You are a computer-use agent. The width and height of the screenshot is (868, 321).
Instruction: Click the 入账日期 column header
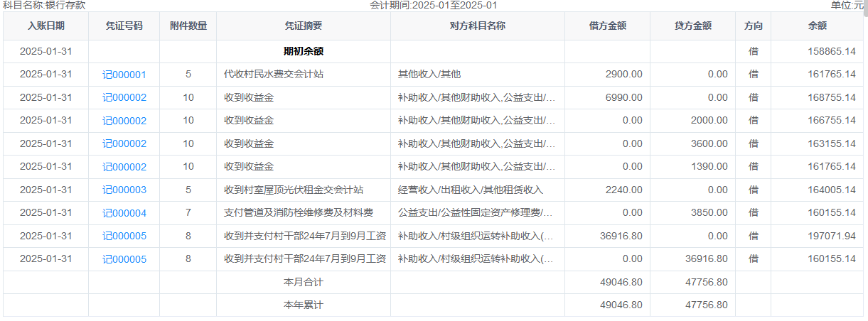point(46,26)
